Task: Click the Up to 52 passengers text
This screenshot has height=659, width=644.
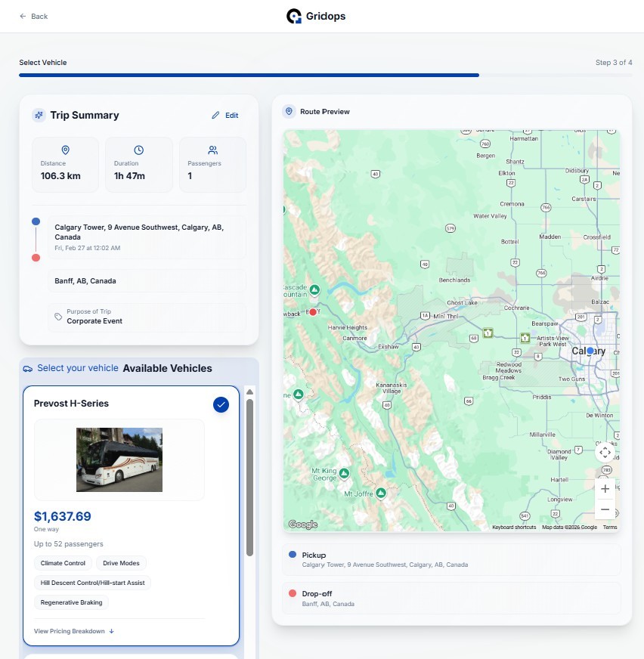Action: pyautogui.click(x=69, y=544)
